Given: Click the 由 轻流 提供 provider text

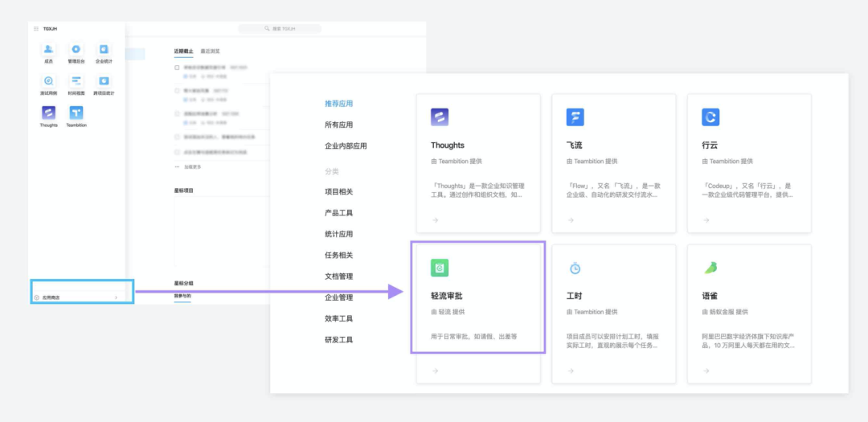Looking at the screenshot, I should click(x=448, y=312).
